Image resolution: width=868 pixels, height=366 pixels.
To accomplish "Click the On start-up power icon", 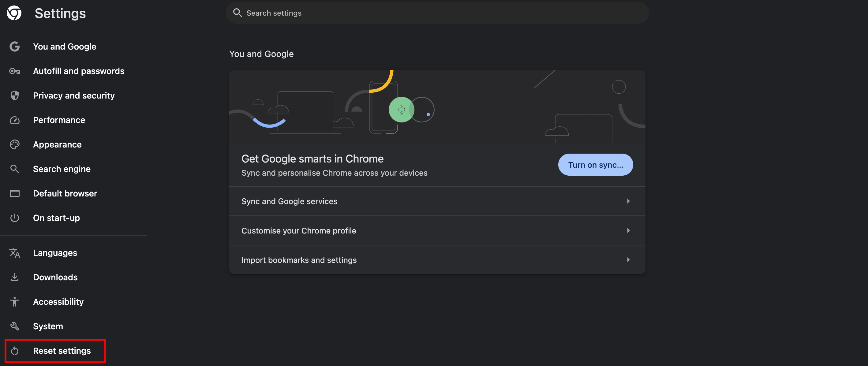I will click(14, 218).
